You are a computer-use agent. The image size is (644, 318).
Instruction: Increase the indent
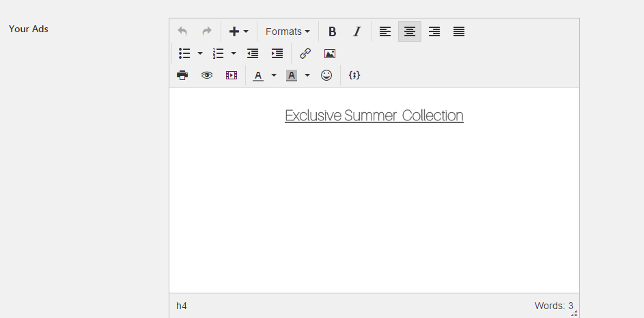point(277,53)
